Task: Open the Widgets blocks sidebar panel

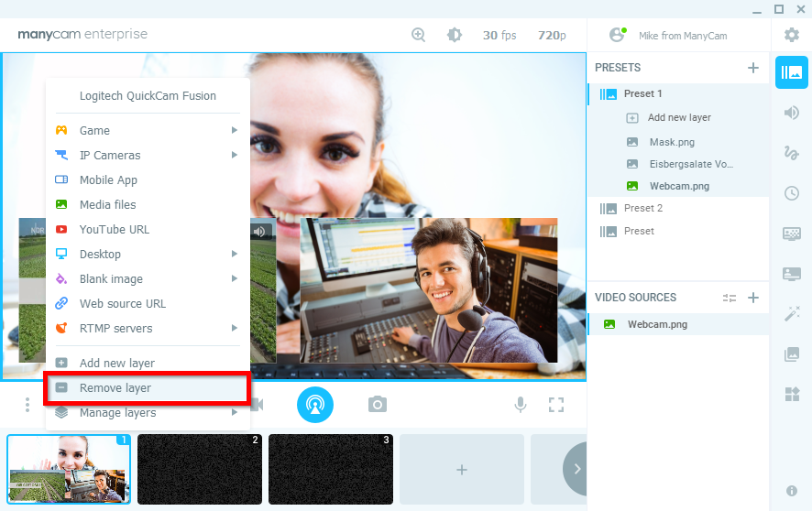Action: click(x=791, y=394)
